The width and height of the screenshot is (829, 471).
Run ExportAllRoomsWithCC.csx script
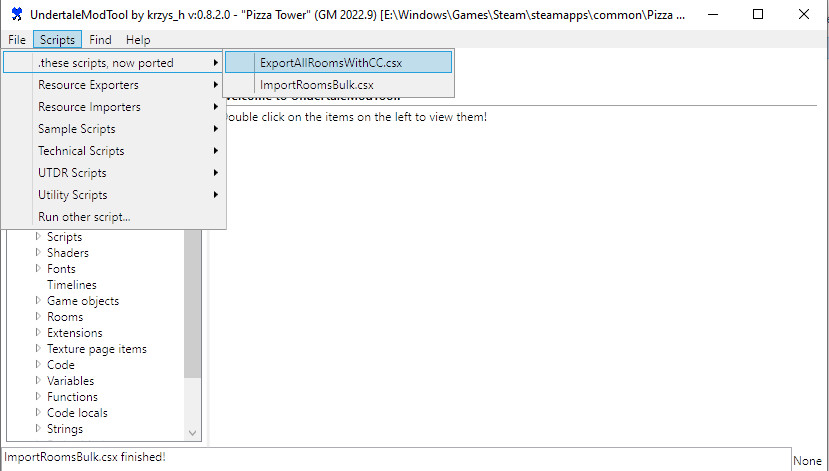point(330,62)
